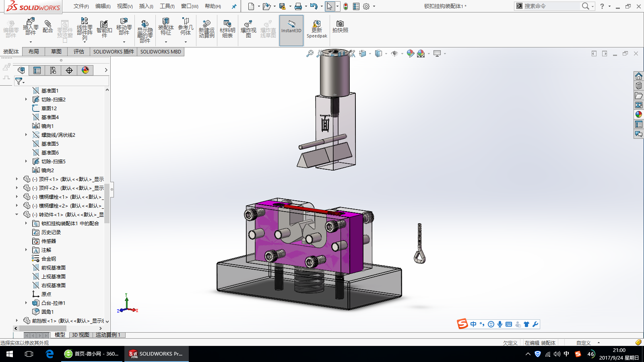
Task: Expand the 螺旋线/涡状线2 tree node
Action: (x=26, y=135)
